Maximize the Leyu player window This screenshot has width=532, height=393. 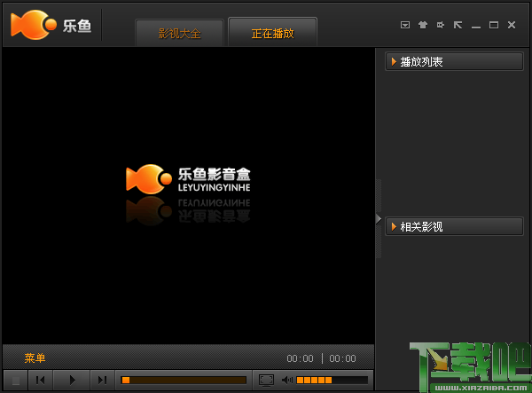tap(494, 25)
